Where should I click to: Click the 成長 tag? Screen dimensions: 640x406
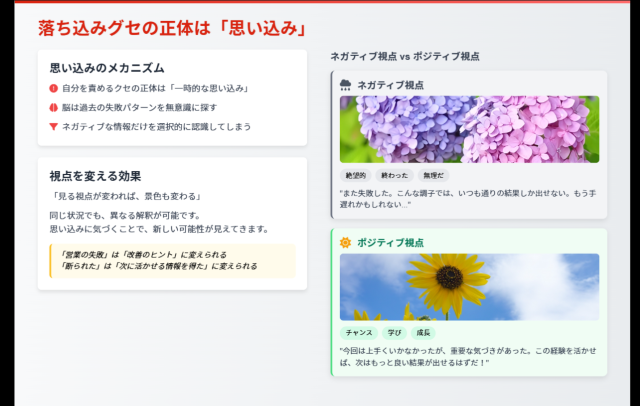[423, 333]
